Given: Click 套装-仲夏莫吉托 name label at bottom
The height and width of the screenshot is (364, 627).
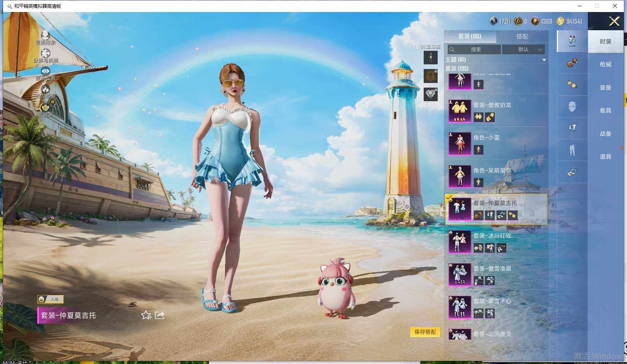Looking at the screenshot, I should (x=68, y=316).
